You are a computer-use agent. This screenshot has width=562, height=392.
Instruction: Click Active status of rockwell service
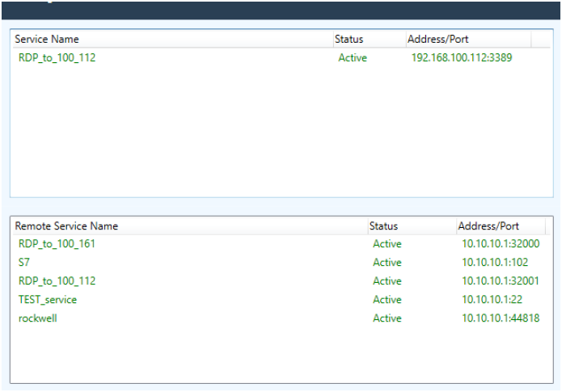387,318
